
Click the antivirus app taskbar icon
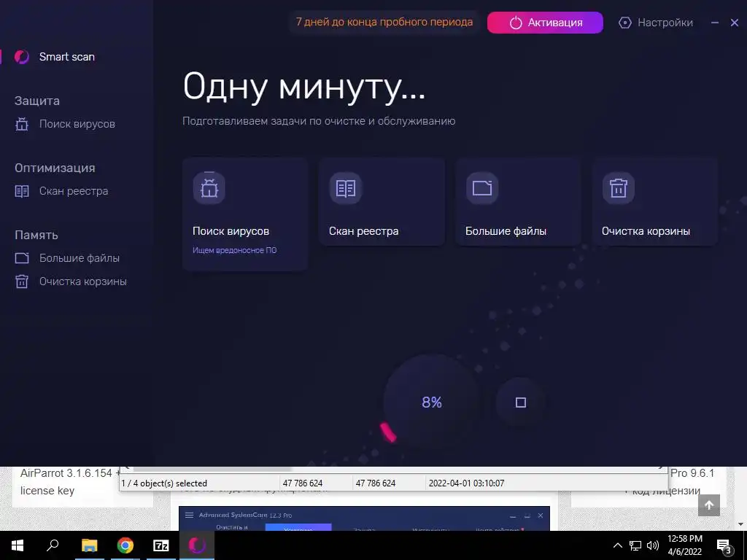pos(197,545)
